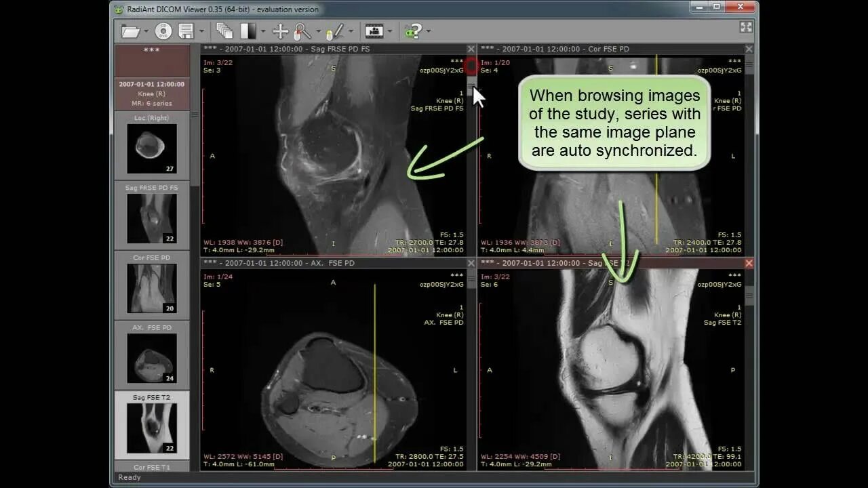This screenshot has height=488, width=868.
Task: Close the AX. FSE PD panel
Action: pyautogui.click(x=471, y=263)
